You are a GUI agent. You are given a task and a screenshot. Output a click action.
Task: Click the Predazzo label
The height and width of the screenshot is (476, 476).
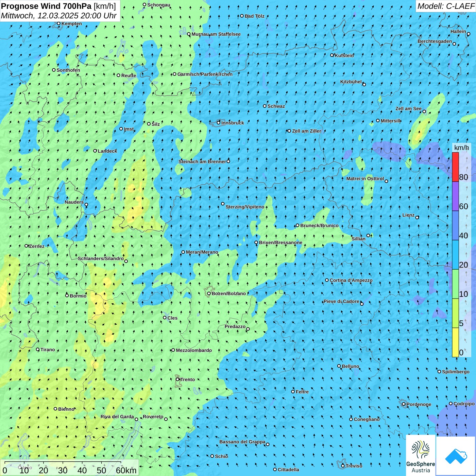tap(235, 326)
